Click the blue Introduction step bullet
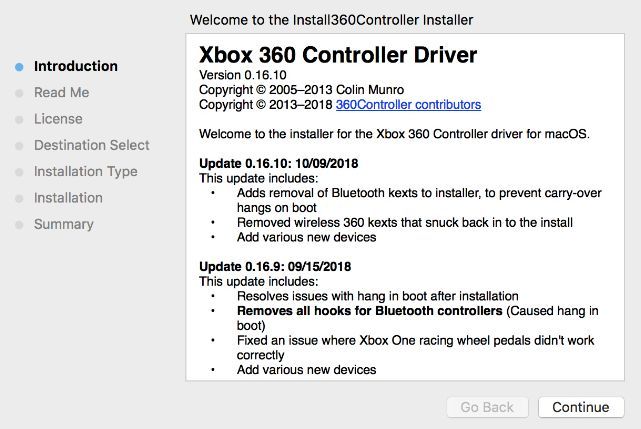 point(19,67)
